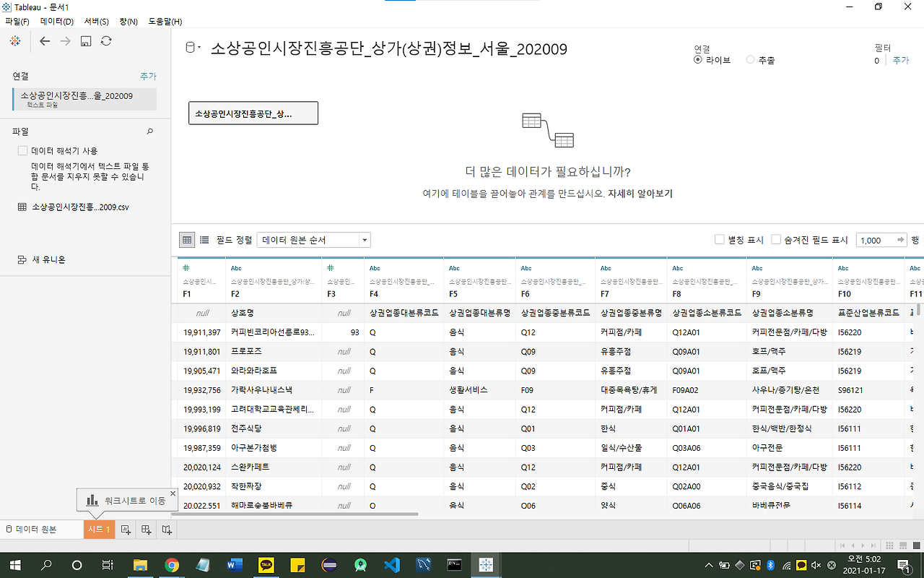This screenshot has height=578, width=924.
Task: Click the Tableau start page logo icon
Action: [14, 41]
